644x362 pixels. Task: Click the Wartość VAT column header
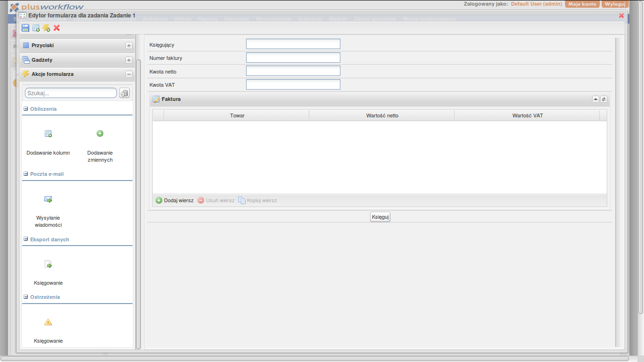click(x=527, y=115)
